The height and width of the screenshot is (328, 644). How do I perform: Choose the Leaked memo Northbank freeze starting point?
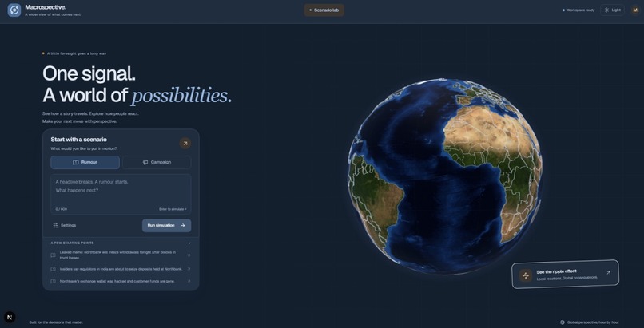click(121, 255)
